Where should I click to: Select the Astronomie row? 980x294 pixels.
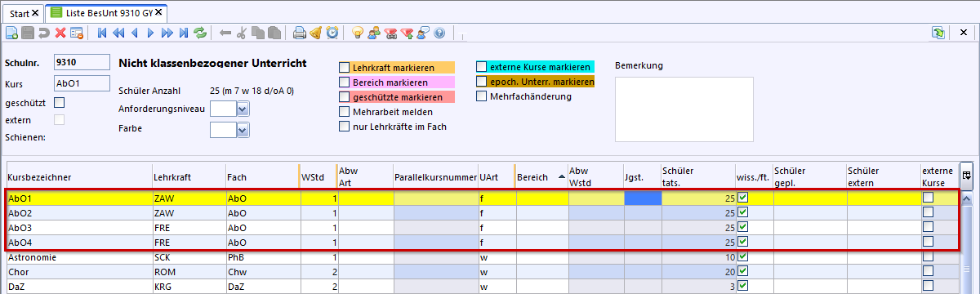482,256
